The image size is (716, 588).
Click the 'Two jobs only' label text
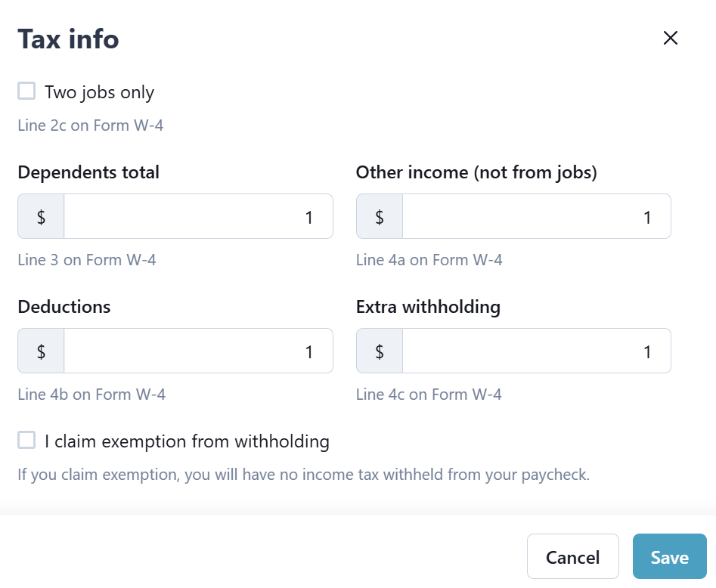pyautogui.click(x=99, y=93)
